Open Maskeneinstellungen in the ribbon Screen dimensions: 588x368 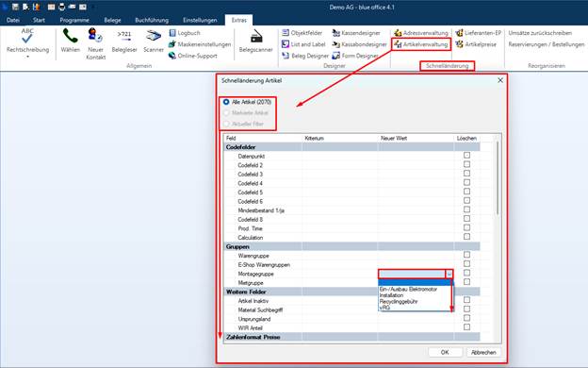[200, 44]
